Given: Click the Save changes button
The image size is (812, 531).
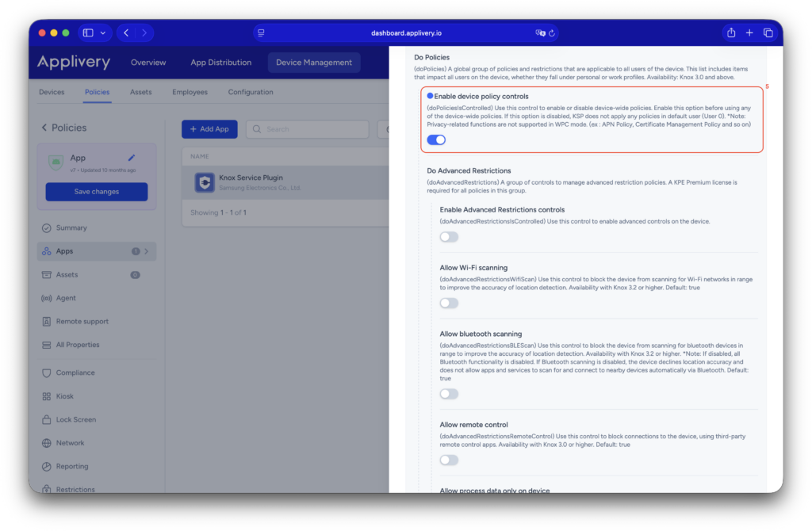Looking at the screenshot, I should pyautogui.click(x=97, y=192).
